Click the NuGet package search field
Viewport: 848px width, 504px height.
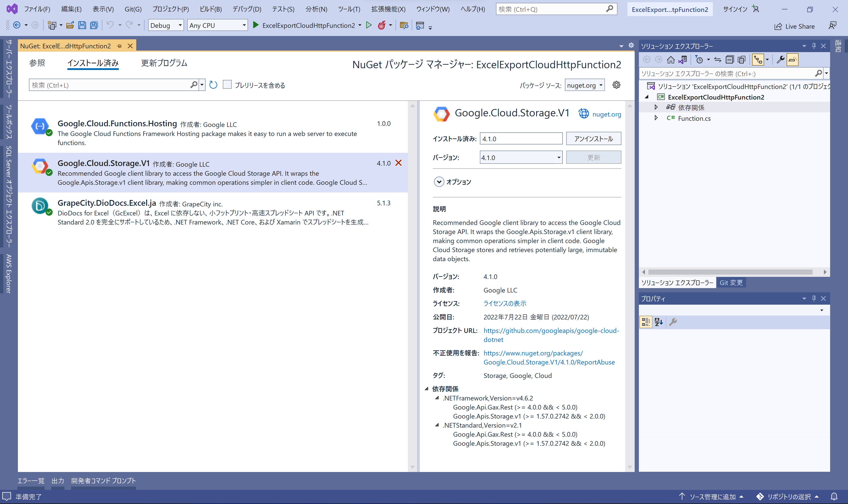click(111, 85)
